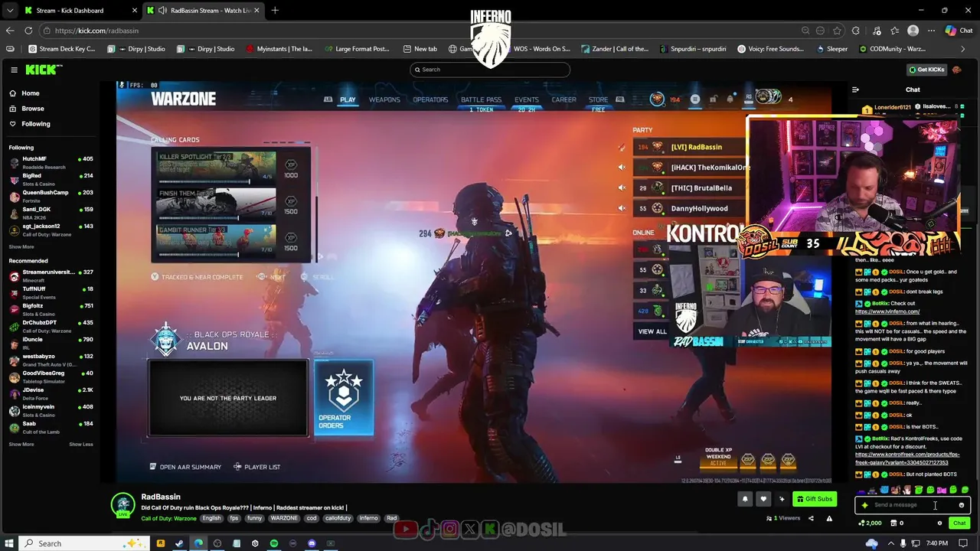Image resolution: width=980 pixels, height=551 pixels.
Task: Open recommended channel Streameruniversit...
Action: (51, 275)
